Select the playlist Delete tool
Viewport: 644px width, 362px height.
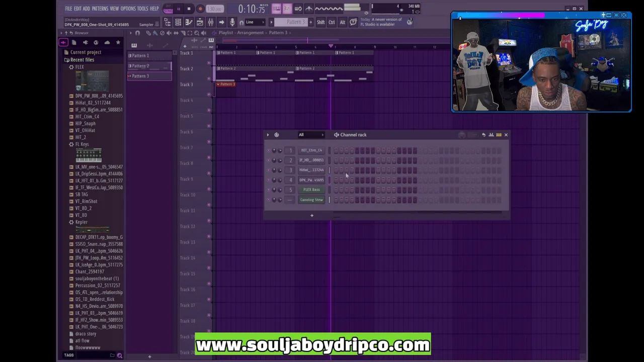click(162, 33)
